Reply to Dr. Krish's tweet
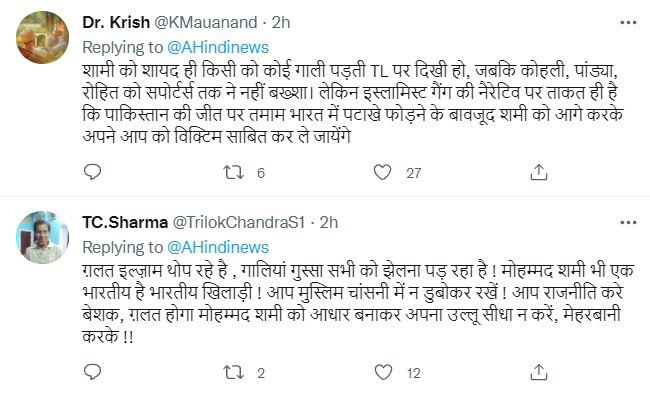The height and width of the screenshot is (393, 650). [92, 172]
